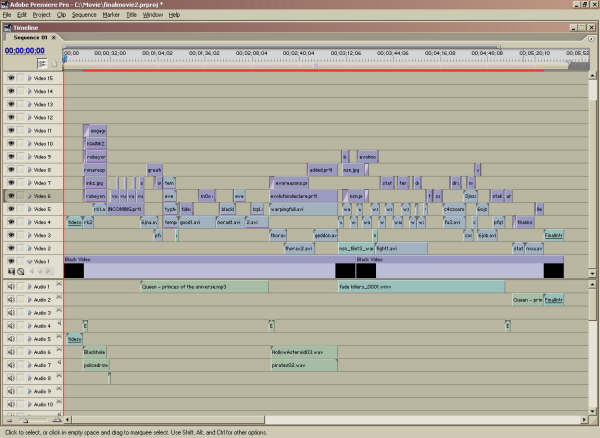Select the Blackhole clip on Audio 6
This screenshot has width=600, height=438.
[x=95, y=352]
